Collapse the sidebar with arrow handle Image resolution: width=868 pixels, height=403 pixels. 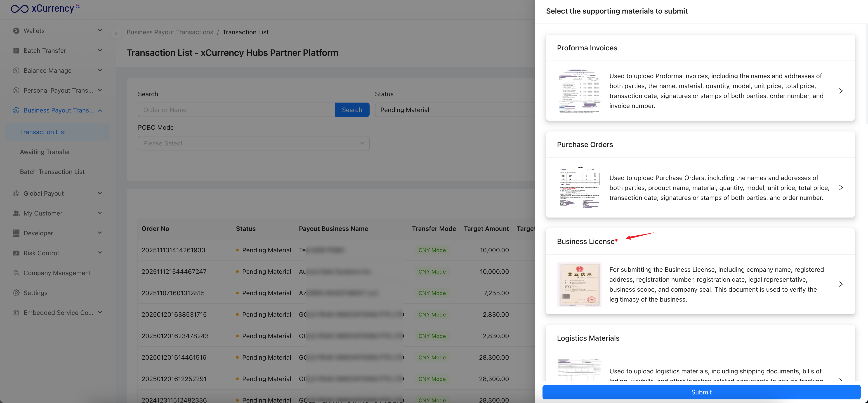click(x=116, y=33)
